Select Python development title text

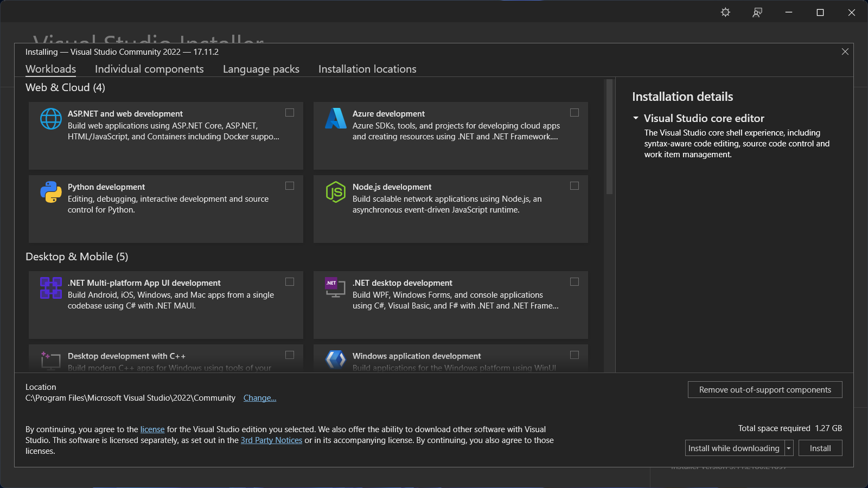[106, 187]
